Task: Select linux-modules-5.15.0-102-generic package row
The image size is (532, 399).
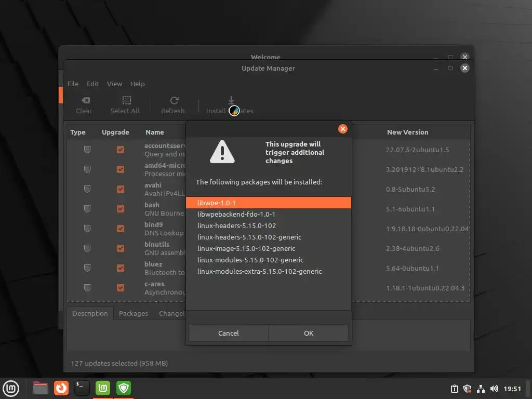Action: [x=269, y=260]
